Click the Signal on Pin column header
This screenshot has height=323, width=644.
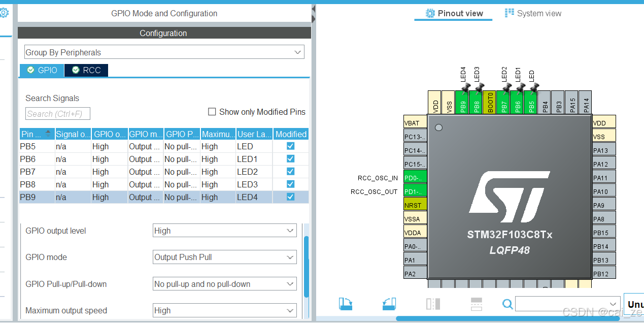73,134
